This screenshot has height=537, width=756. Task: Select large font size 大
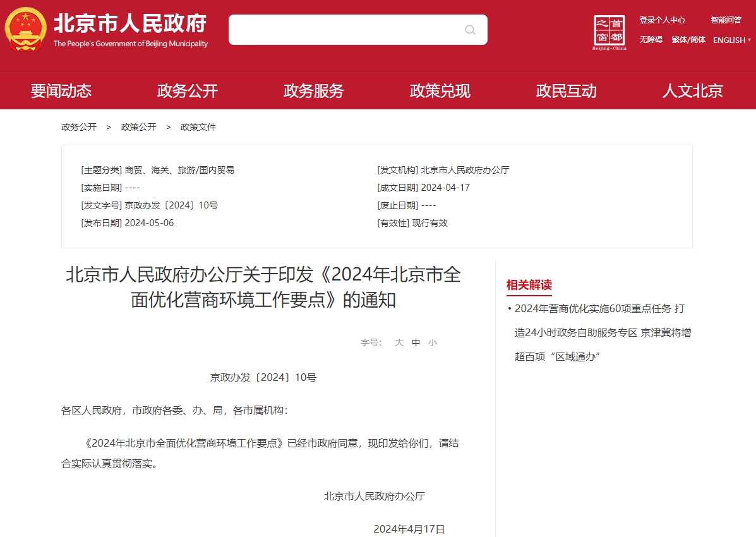[x=398, y=342]
